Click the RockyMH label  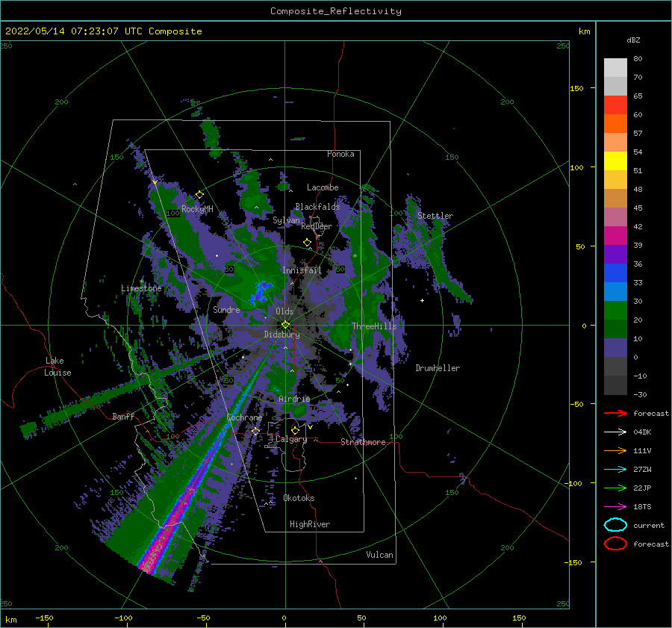point(197,209)
